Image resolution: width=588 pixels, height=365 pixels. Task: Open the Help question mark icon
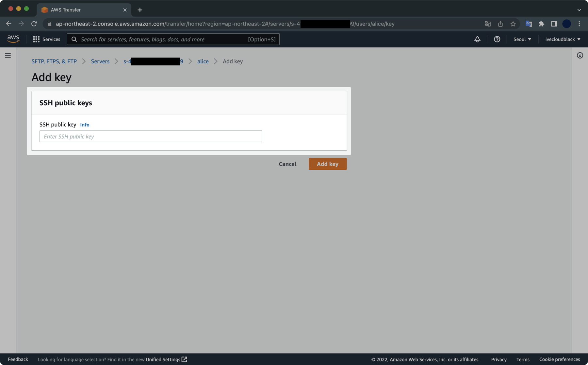pyautogui.click(x=497, y=39)
